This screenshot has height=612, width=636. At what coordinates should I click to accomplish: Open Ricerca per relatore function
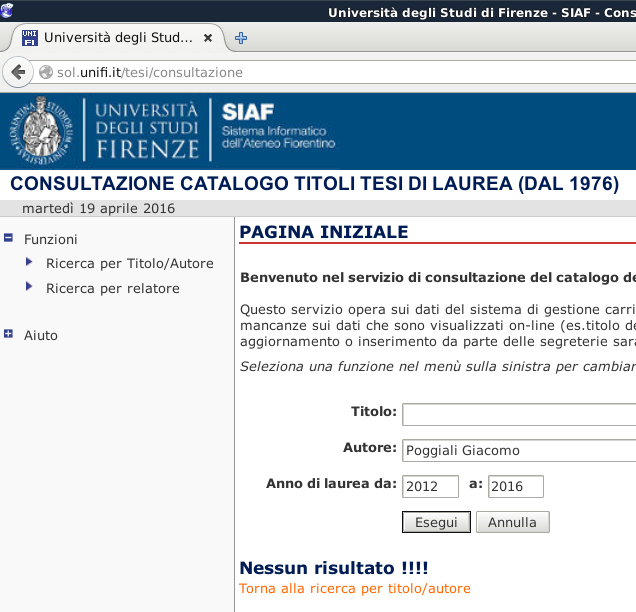point(112,289)
